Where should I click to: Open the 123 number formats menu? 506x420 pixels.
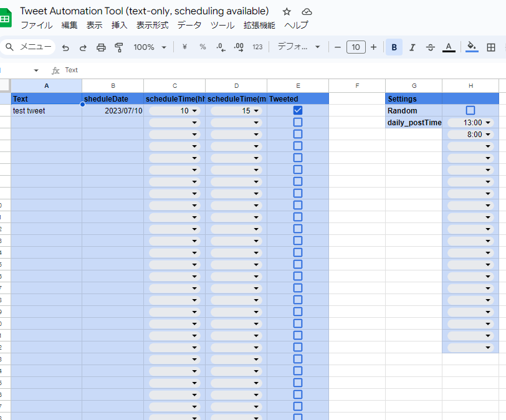[257, 47]
